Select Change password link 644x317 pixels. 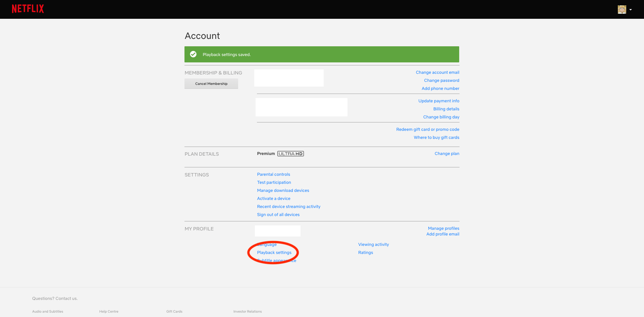coord(441,81)
